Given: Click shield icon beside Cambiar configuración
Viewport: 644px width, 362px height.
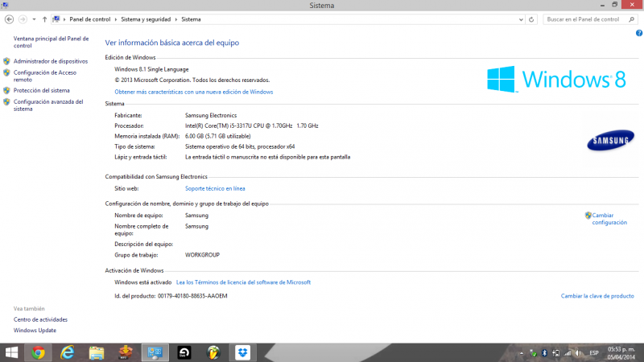Looking at the screenshot, I should [x=588, y=215].
